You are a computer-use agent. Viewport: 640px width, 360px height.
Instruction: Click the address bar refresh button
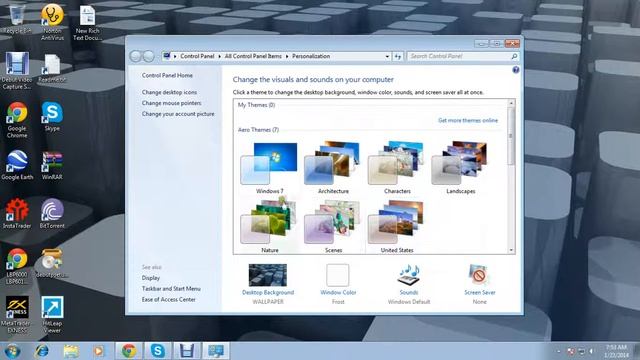point(398,56)
